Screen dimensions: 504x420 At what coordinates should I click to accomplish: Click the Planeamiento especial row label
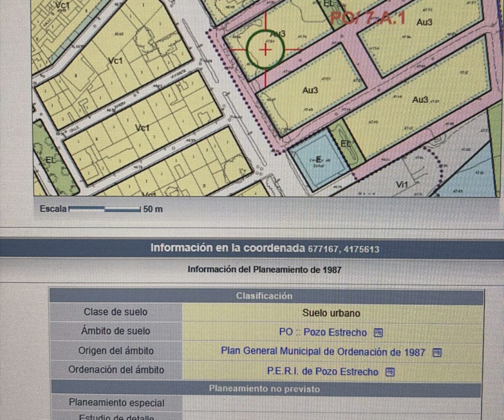116,403
